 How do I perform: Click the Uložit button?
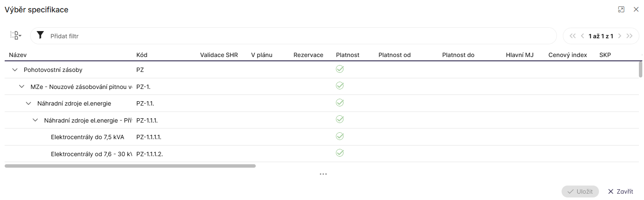[x=580, y=191]
